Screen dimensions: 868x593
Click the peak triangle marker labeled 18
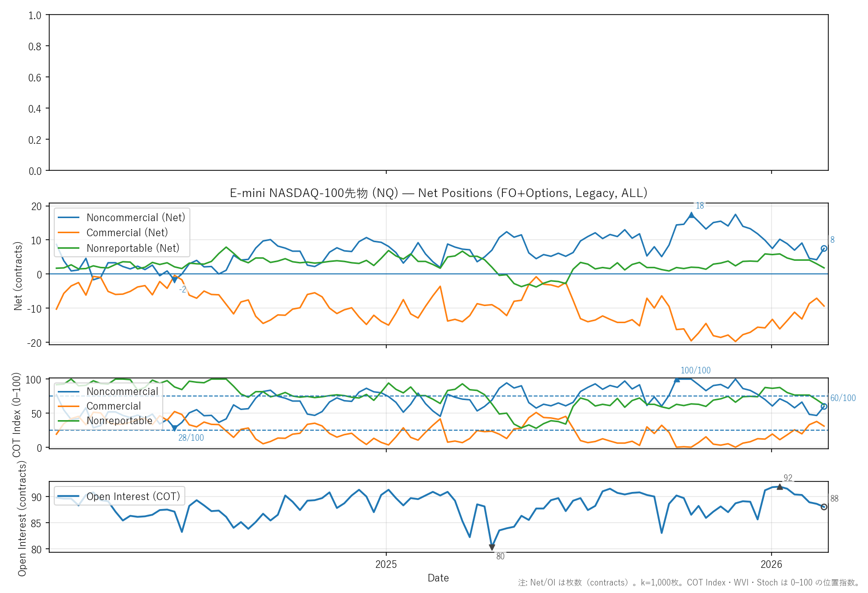point(691,215)
